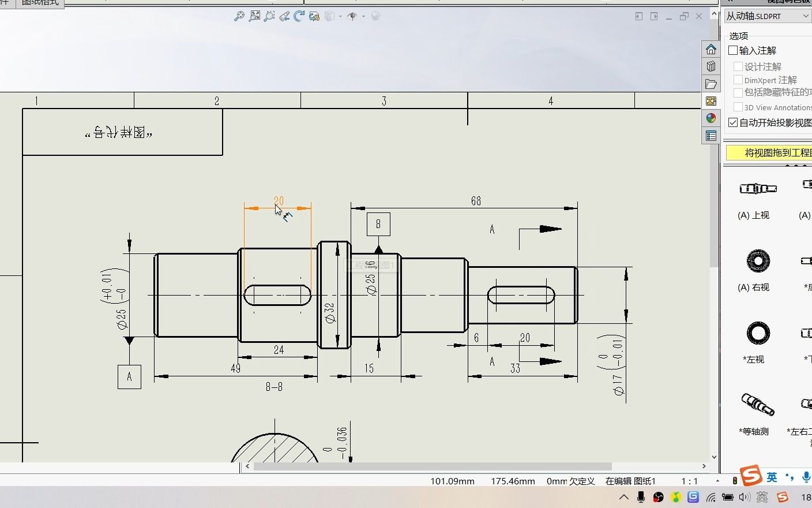
Task: Click datum feature box A
Action: point(129,376)
